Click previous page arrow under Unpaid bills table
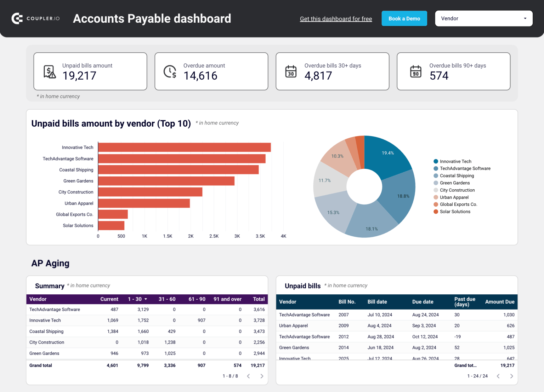 pyautogui.click(x=498, y=376)
